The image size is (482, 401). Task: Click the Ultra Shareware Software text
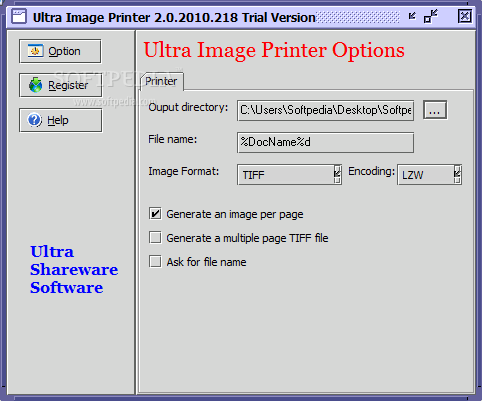coord(74,270)
